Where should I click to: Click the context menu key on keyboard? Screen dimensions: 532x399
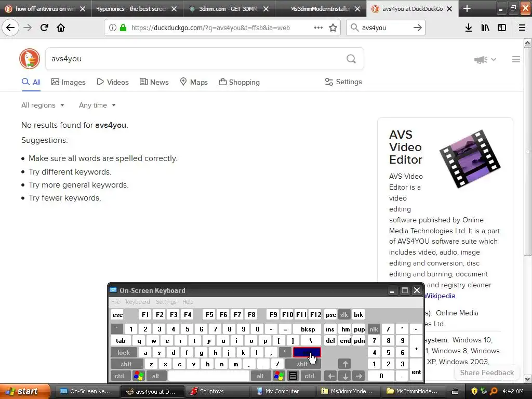pos(293,376)
